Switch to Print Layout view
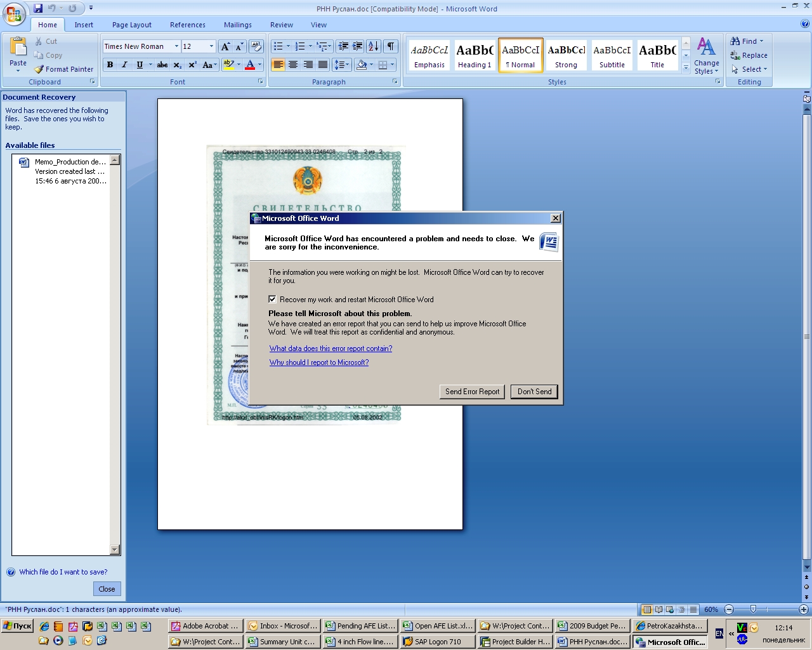This screenshot has width=812, height=650. click(646, 609)
